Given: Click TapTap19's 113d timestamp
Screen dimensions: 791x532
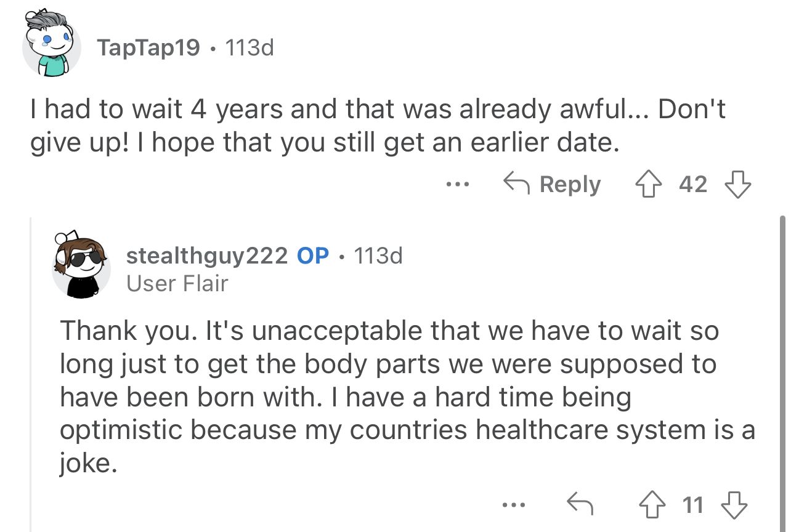Looking at the screenshot, I should 249,47.
